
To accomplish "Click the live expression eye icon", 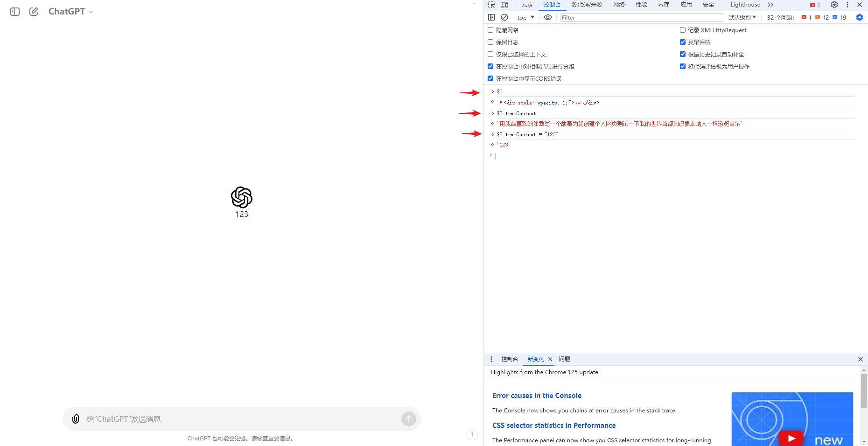I will [548, 17].
